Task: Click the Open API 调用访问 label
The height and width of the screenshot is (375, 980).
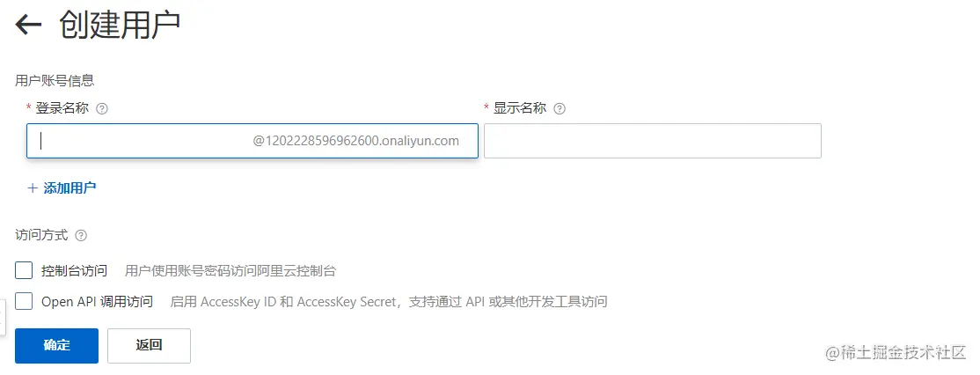Action: tap(97, 301)
